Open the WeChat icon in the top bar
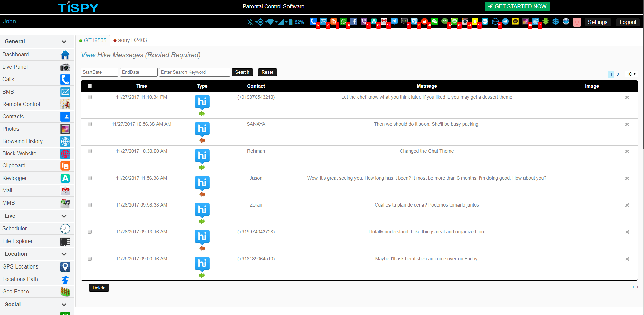 click(435, 21)
